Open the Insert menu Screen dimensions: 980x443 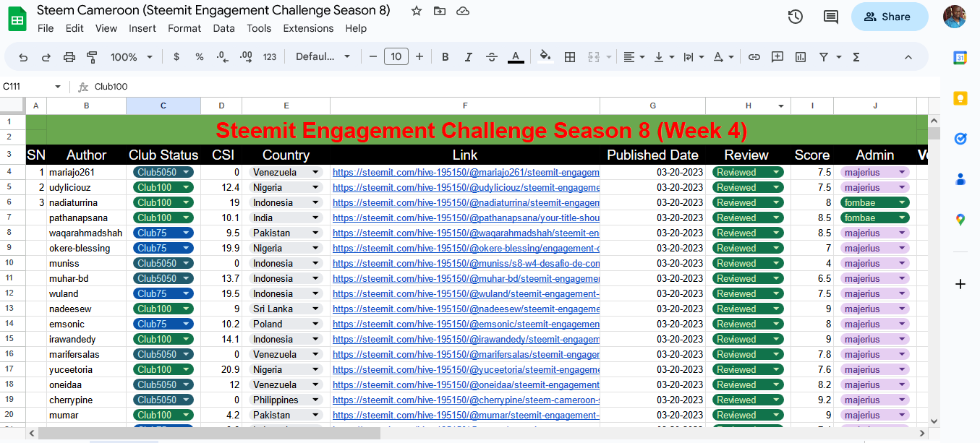(142, 28)
